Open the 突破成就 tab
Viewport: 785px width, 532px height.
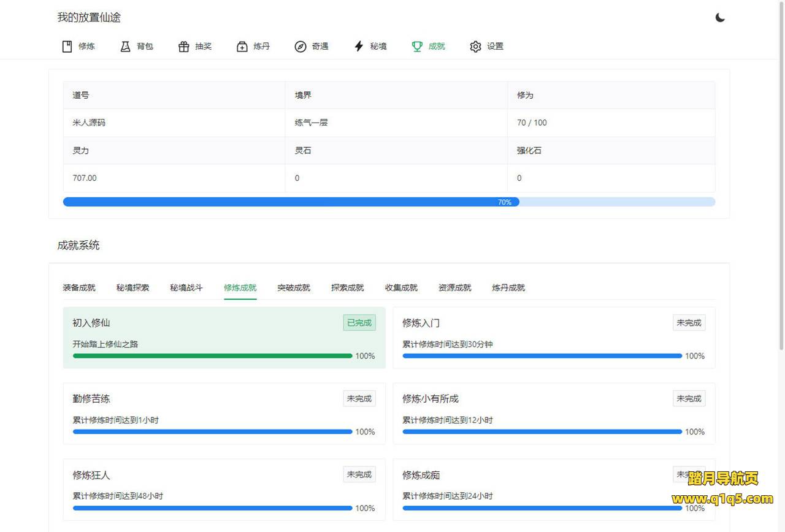pyautogui.click(x=294, y=287)
